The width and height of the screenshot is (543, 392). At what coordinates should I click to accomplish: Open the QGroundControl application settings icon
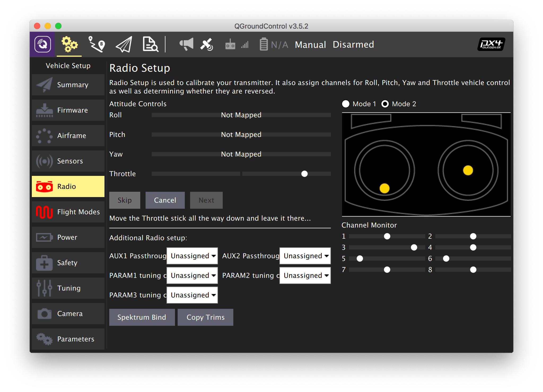(x=42, y=44)
